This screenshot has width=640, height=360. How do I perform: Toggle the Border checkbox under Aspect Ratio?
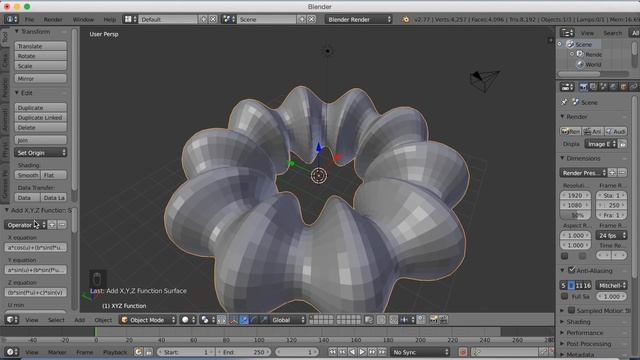(x=564, y=256)
